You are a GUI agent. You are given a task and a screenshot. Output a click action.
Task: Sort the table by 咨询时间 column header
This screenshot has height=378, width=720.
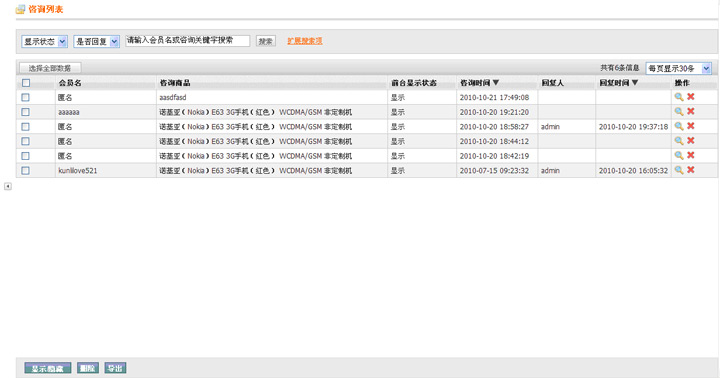point(479,83)
